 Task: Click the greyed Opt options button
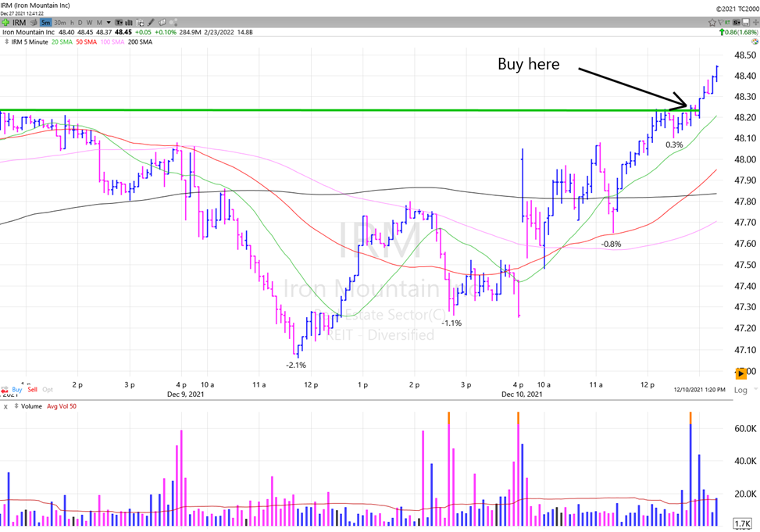pyautogui.click(x=48, y=389)
